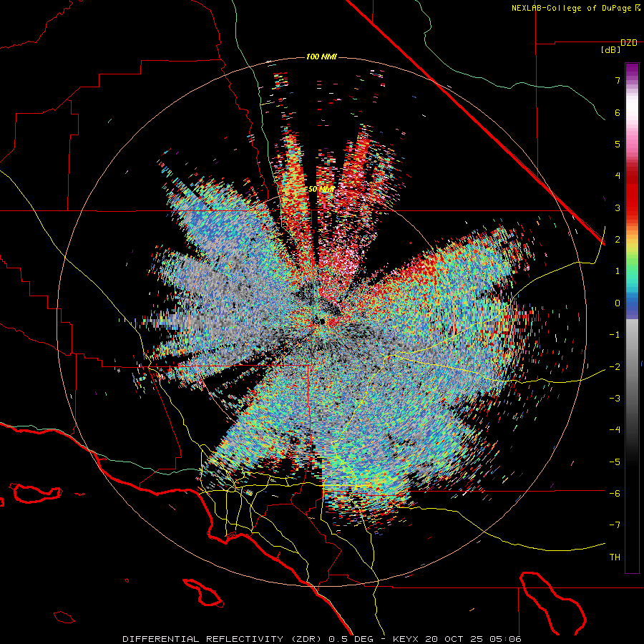Click the DIFFERENTIAL REFLECTIVITY (ZDR) caption title
Screen dimensions: 644x644
[223, 639]
